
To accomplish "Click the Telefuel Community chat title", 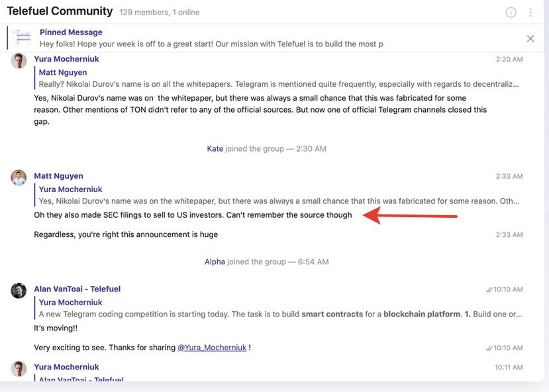I will 60,11.
